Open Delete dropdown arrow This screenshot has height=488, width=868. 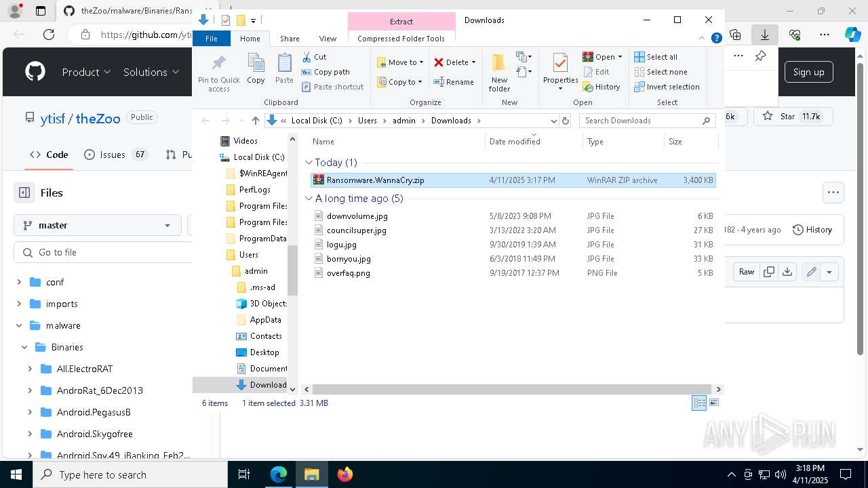[473, 62]
